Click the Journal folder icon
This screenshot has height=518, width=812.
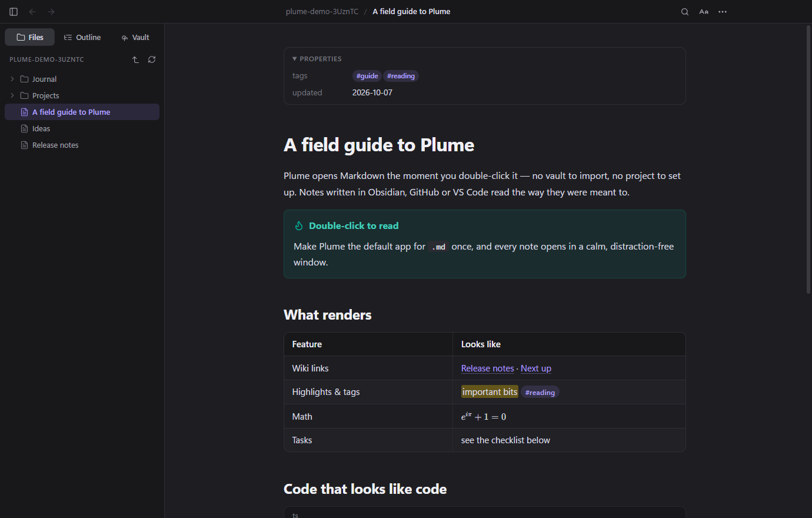pyautogui.click(x=24, y=79)
